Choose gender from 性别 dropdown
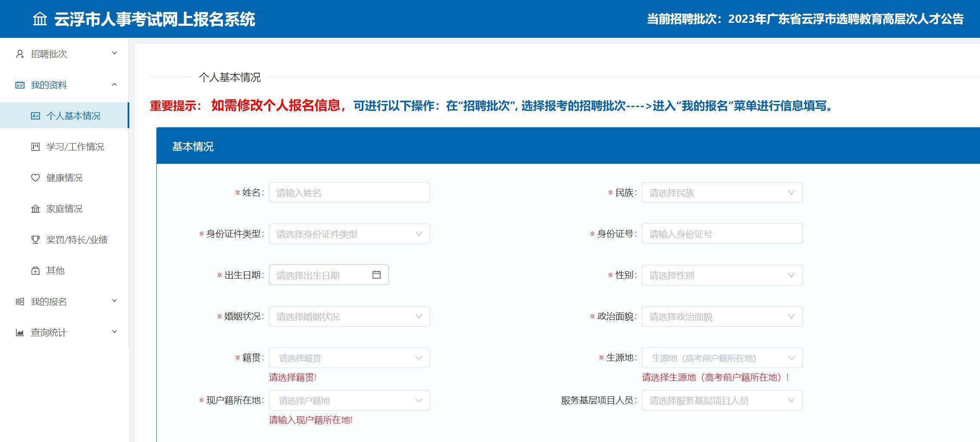This screenshot has height=442, width=980. click(722, 275)
